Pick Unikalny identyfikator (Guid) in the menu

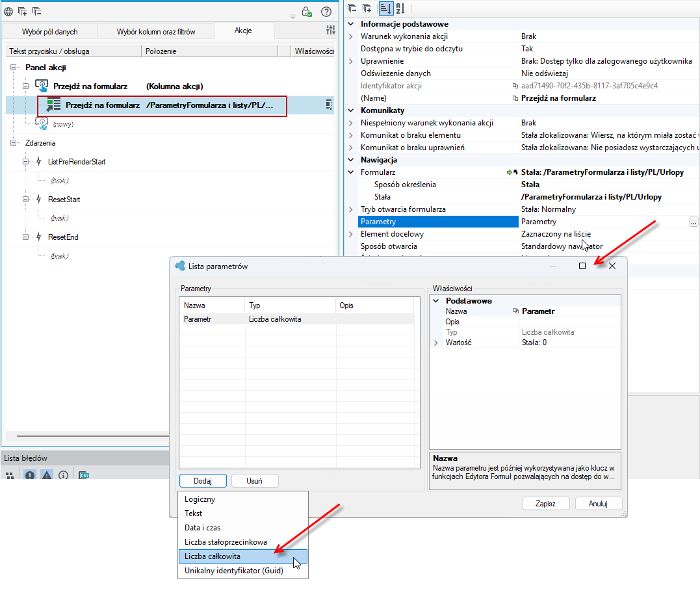click(243, 570)
